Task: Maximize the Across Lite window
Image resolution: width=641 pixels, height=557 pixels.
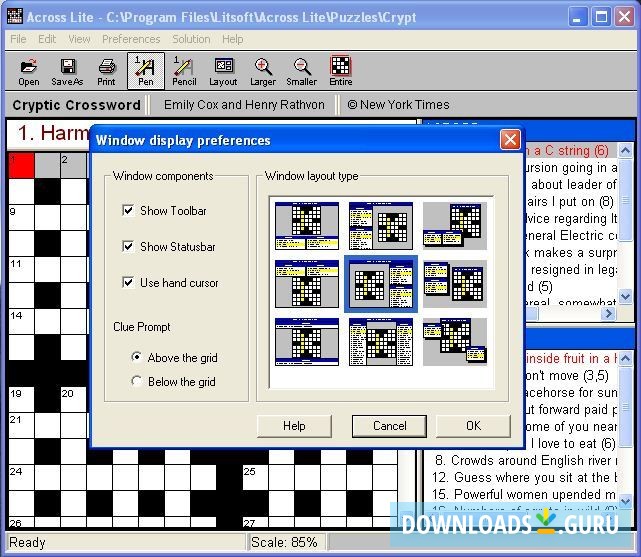Action: 601,17
